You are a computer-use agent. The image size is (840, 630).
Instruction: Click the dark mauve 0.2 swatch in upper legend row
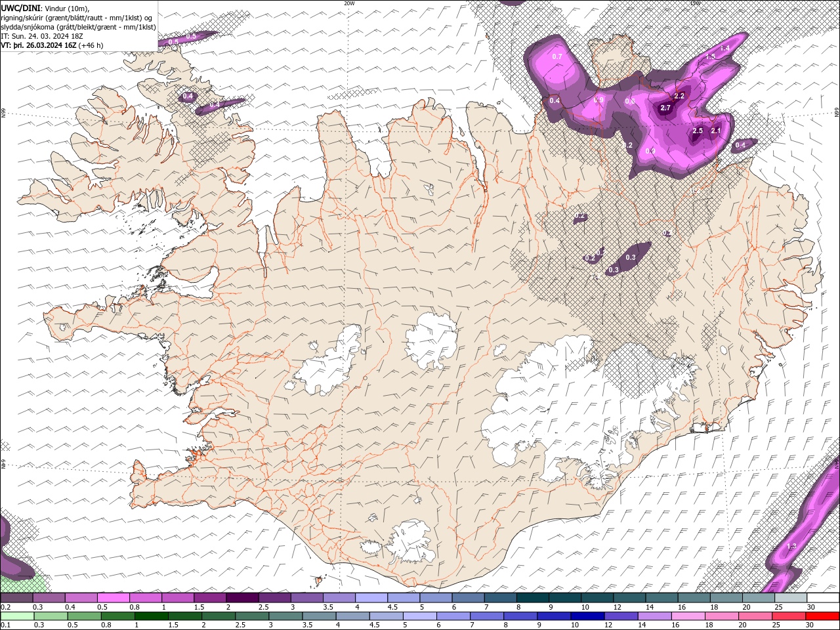point(16,598)
